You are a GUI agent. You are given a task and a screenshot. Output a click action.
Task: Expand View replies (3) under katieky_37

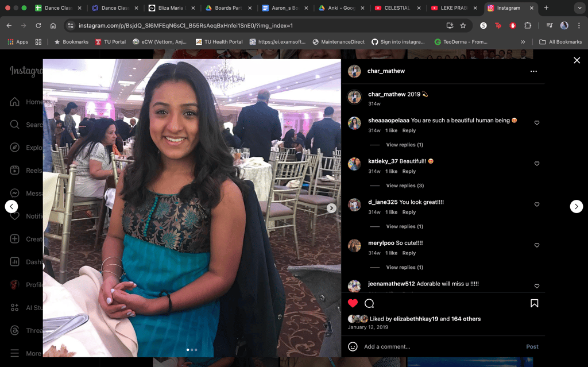[405, 186]
